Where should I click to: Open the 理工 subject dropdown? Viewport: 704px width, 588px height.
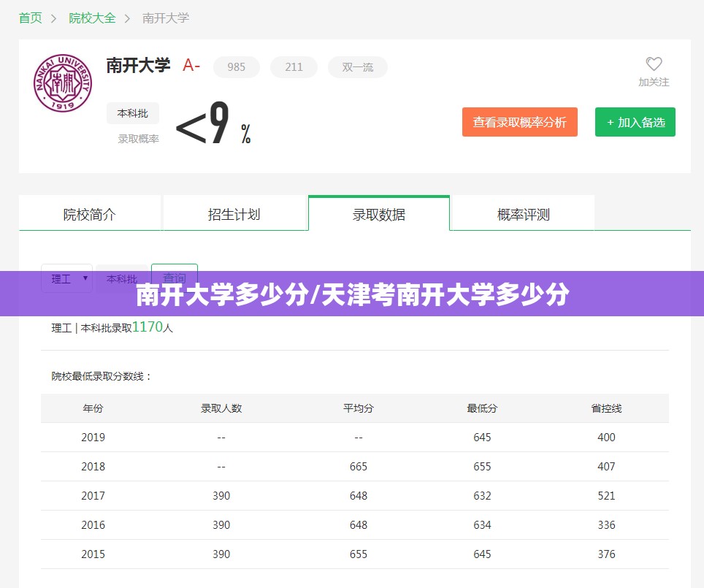pos(67,278)
